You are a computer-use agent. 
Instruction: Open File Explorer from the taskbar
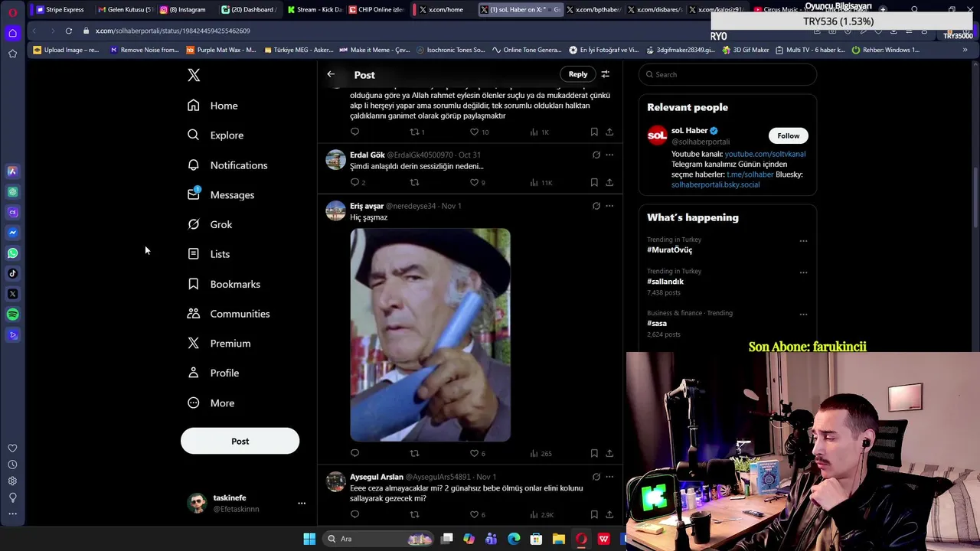[558, 539]
